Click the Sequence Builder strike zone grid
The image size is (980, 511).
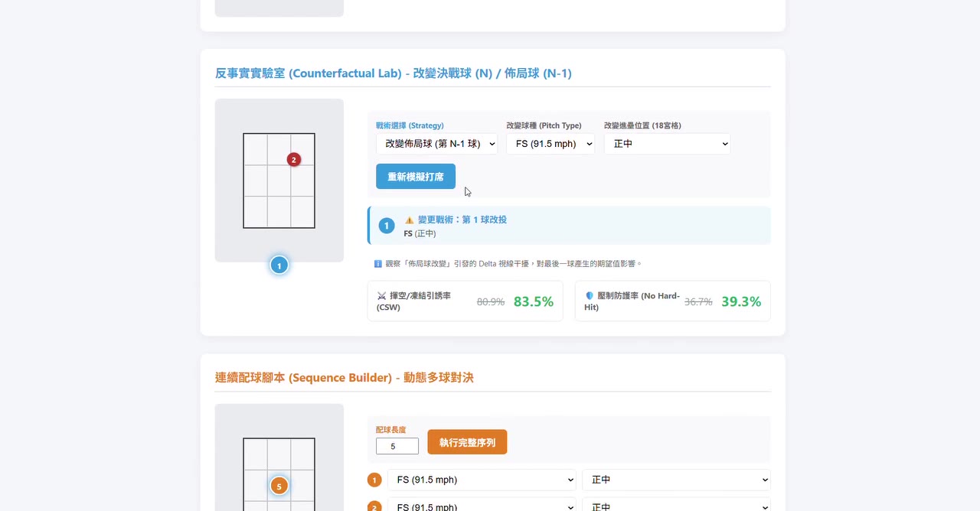[x=279, y=474]
